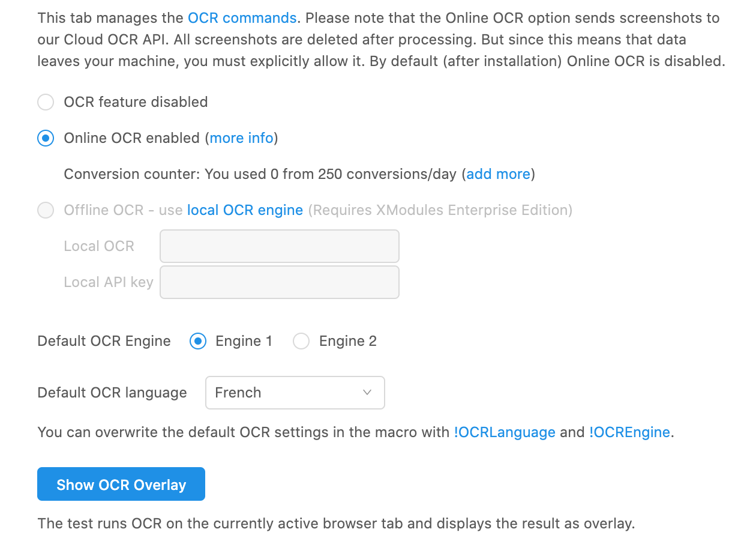Click the Online OCR enabled label text
756x556 pixels.
[132, 138]
